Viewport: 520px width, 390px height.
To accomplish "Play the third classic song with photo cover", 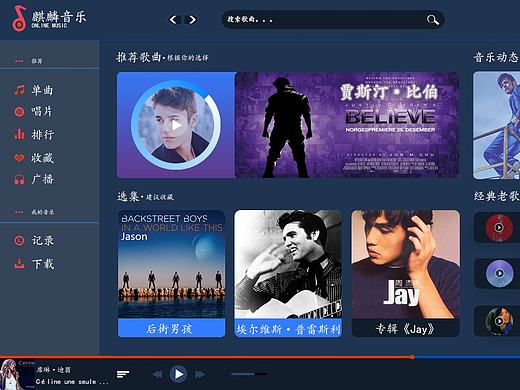I will (499, 321).
